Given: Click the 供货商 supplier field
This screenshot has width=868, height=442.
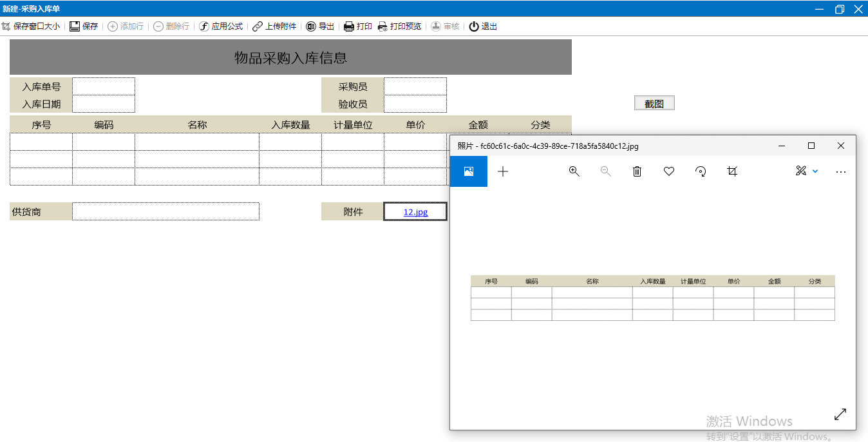Looking at the screenshot, I should pyautogui.click(x=165, y=211).
